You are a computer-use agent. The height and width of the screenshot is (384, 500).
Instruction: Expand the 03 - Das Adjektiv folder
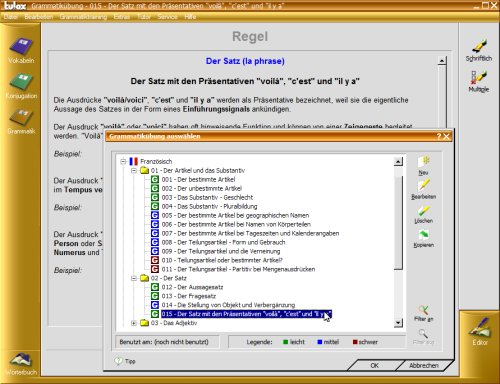click(134, 323)
